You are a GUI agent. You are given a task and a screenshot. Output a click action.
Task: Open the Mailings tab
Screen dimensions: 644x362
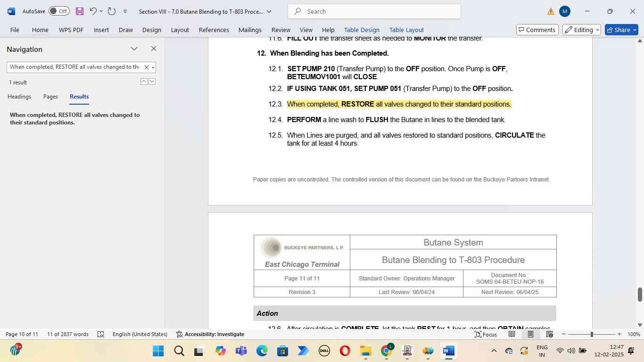[x=250, y=30]
